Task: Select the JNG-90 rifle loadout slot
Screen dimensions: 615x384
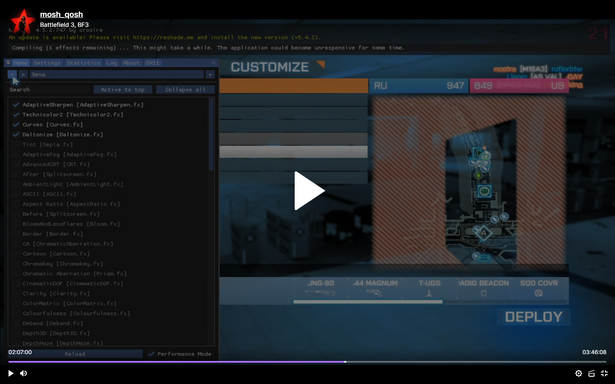Action: click(320, 289)
